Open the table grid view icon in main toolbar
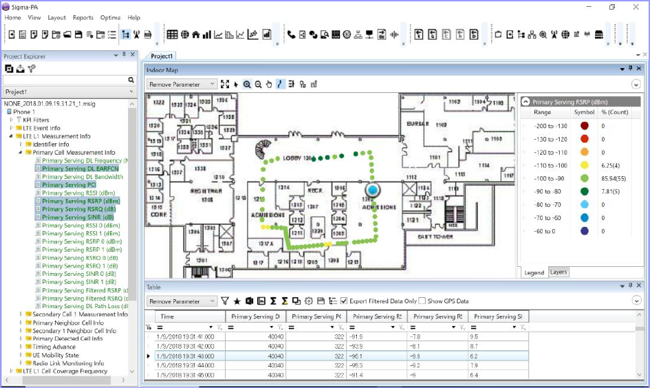 [x=172, y=34]
